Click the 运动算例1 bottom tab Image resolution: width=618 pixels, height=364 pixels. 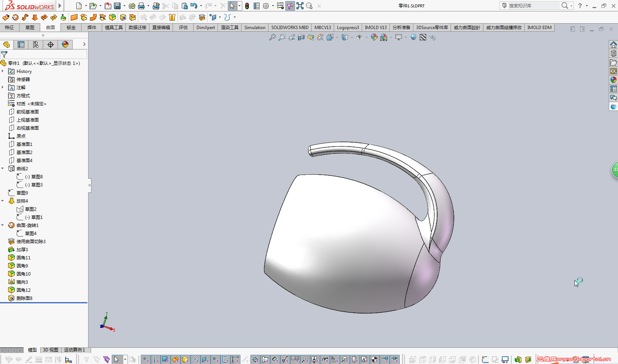pos(74,350)
